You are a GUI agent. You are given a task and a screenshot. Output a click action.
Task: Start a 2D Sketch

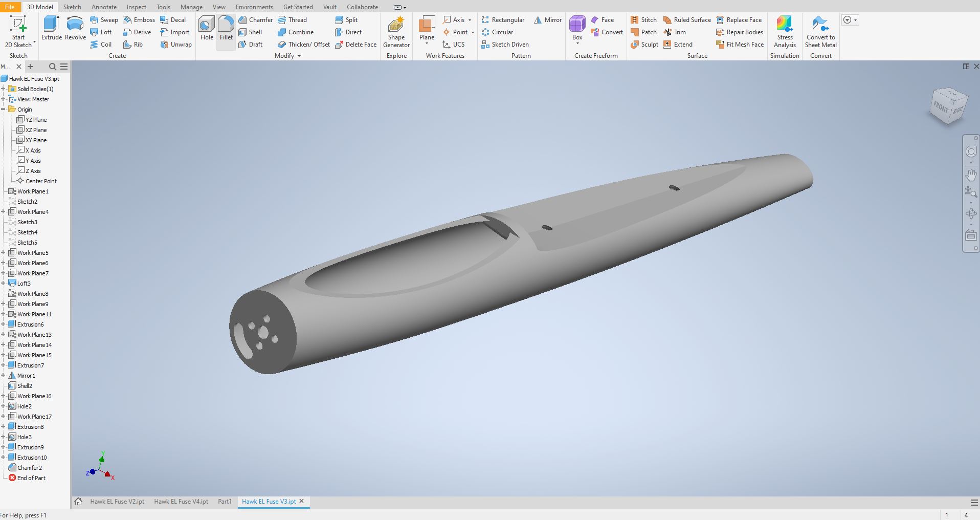pos(18,32)
